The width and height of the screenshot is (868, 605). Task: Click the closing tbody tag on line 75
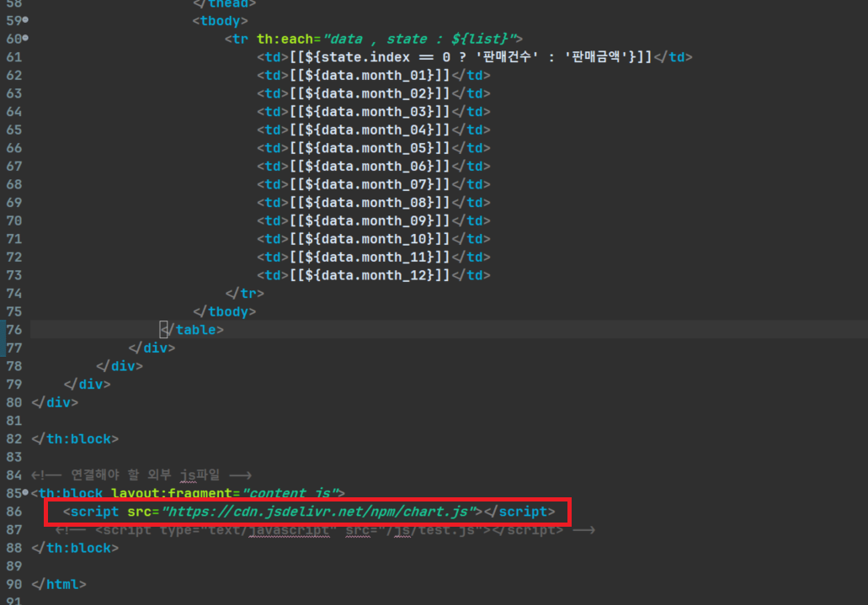(x=224, y=311)
